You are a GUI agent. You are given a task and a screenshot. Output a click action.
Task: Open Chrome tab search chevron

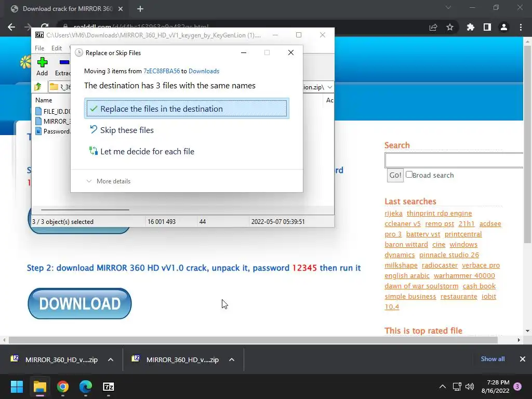pyautogui.click(x=448, y=7)
